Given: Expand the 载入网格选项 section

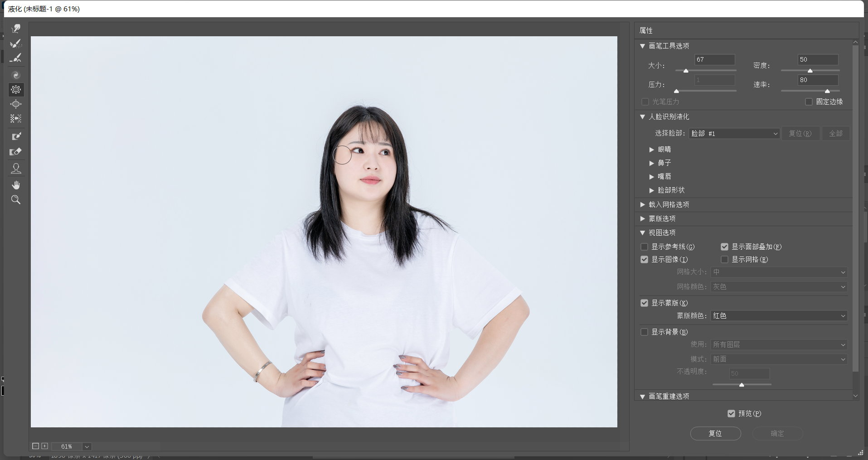Looking at the screenshot, I should [x=642, y=205].
